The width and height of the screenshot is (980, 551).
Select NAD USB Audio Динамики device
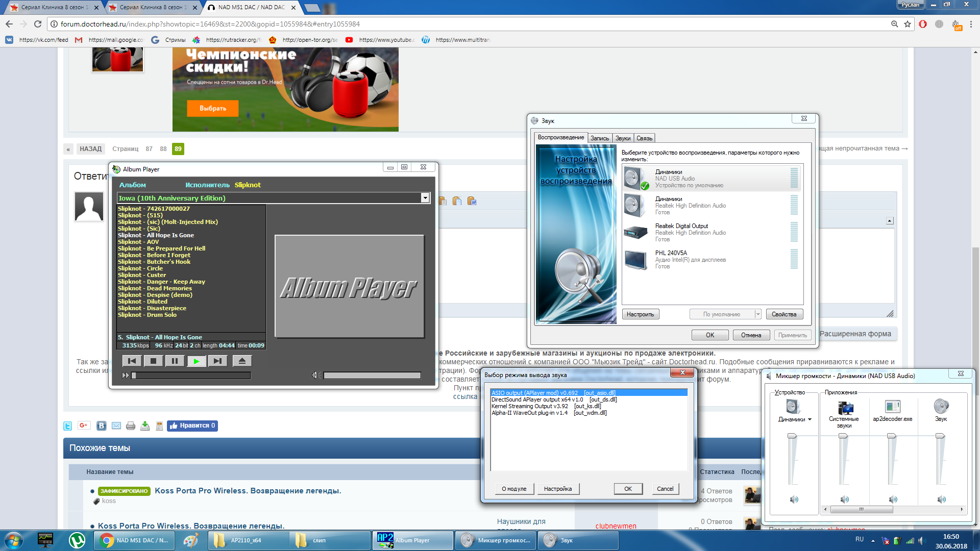711,179
